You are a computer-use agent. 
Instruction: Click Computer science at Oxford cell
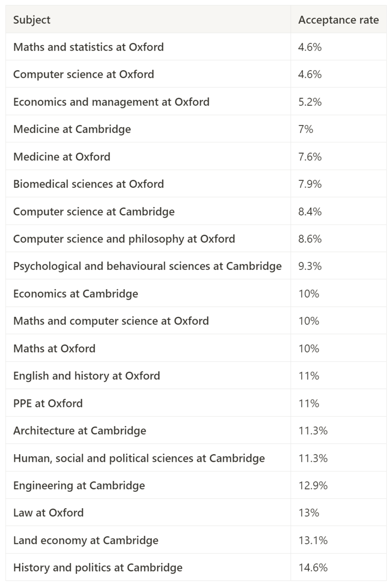(84, 74)
